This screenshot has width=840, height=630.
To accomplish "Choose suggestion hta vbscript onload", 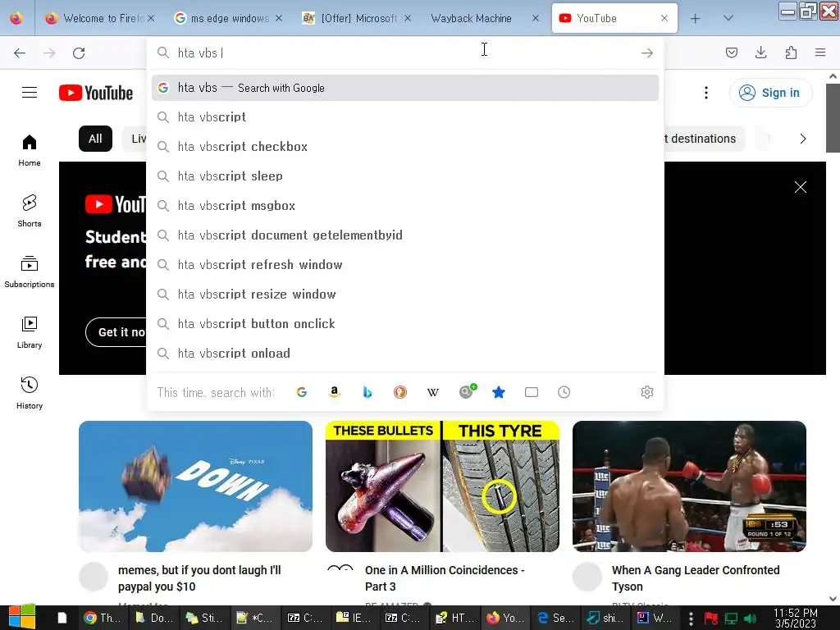I will 405,353.
